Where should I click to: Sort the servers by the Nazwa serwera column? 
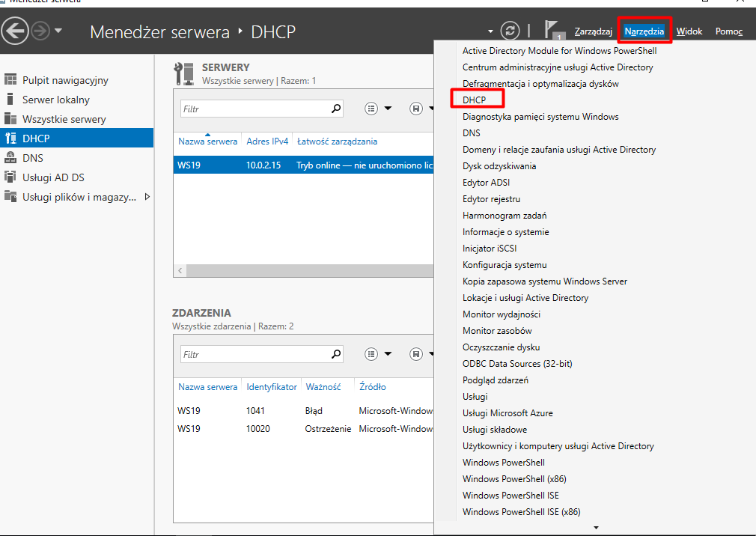tap(207, 141)
